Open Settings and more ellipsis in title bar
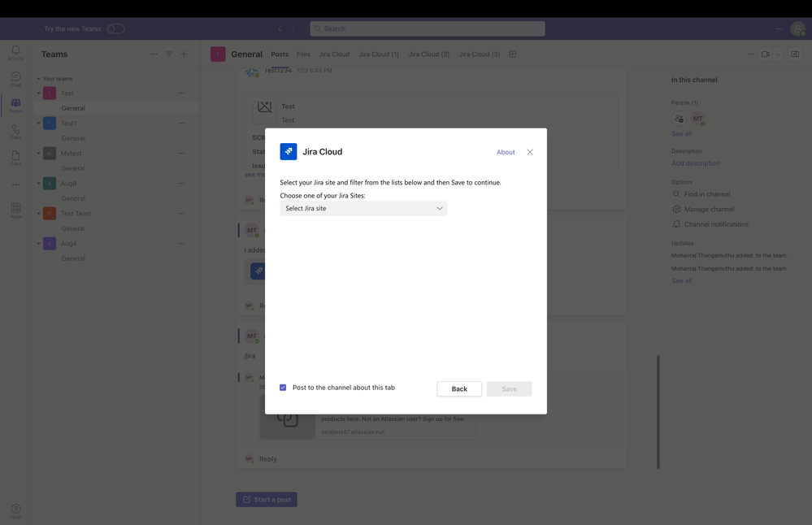Image resolution: width=812 pixels, height=525 pixels. [779, 29]
